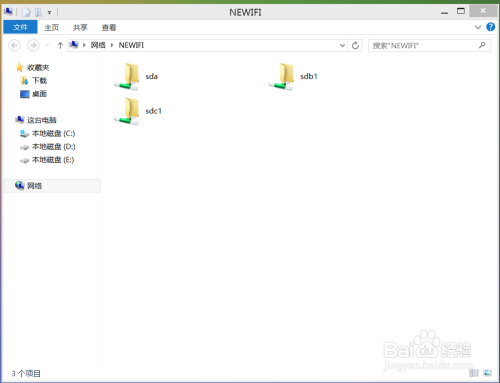This screenshot has width=500, height=383.
Task: Go up one folder level
Action: [x=60, y=45]
